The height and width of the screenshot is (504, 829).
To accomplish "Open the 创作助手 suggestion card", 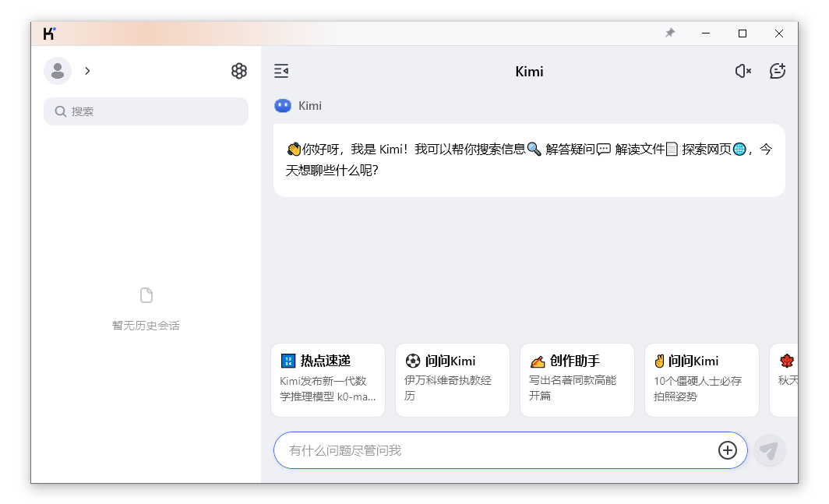I will point(577,379).
